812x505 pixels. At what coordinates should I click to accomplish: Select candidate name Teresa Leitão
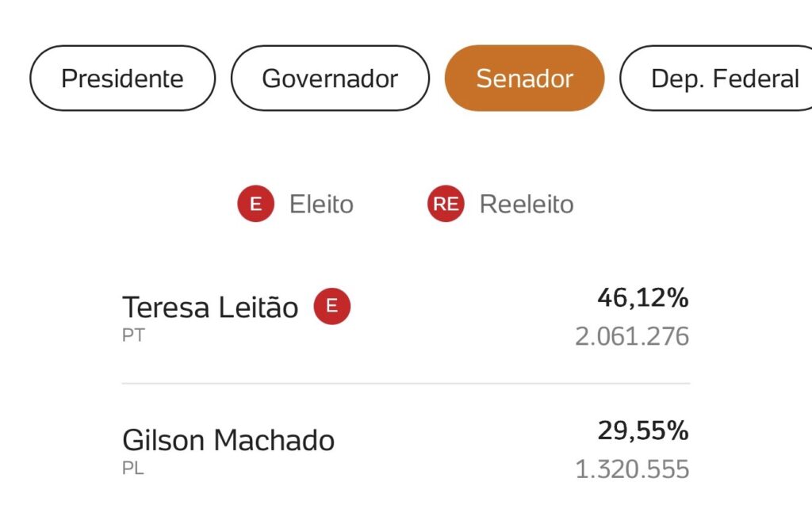tap(210, 308)
